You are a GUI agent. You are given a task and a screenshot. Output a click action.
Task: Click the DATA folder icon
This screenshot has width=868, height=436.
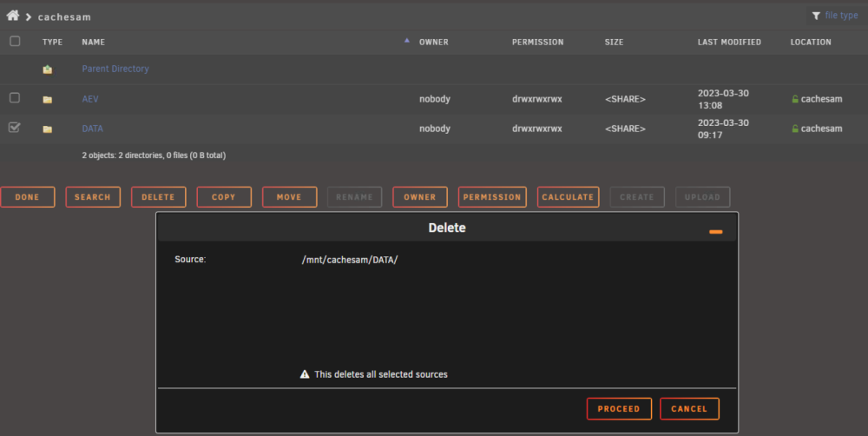(x=48, y=129)
